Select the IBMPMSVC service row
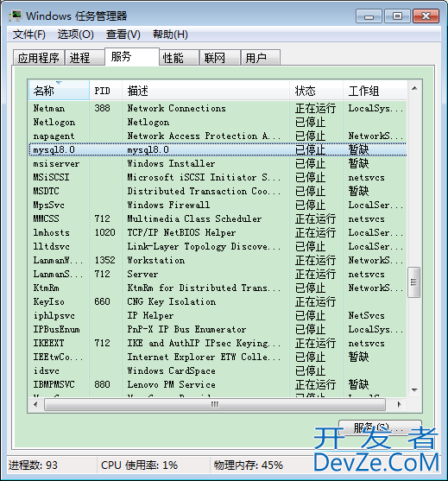The height and width of the screenshot is (481, 448). (218, 384)
